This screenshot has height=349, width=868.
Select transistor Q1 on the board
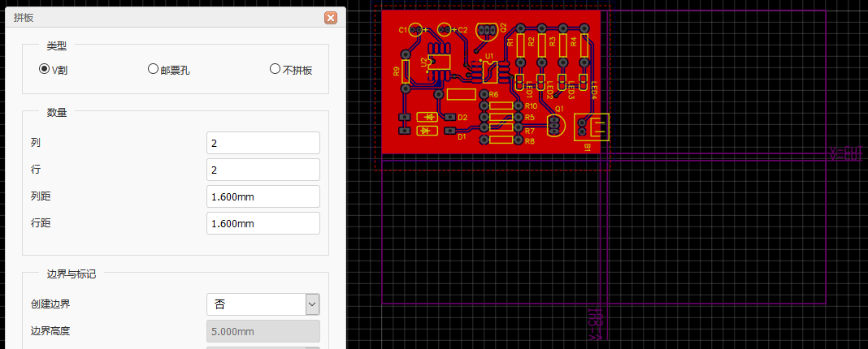point(556,126)
